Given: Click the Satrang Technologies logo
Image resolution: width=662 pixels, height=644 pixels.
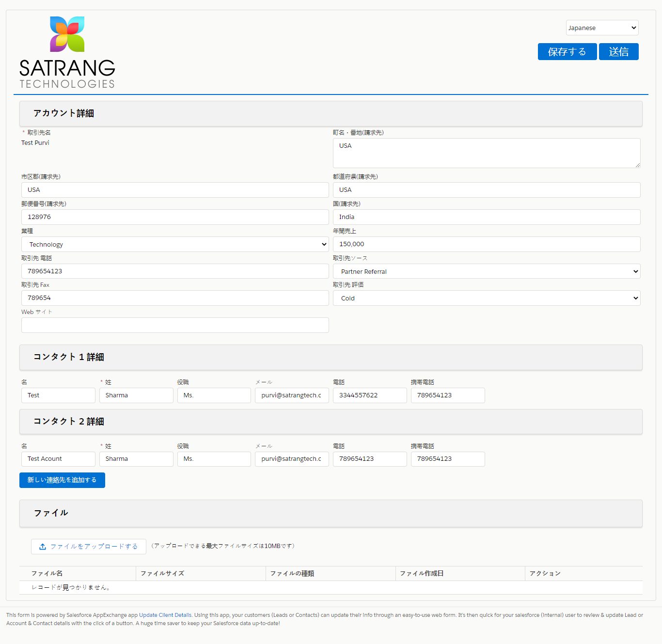Looking at the screenshot, I should (x=66, y=51).
